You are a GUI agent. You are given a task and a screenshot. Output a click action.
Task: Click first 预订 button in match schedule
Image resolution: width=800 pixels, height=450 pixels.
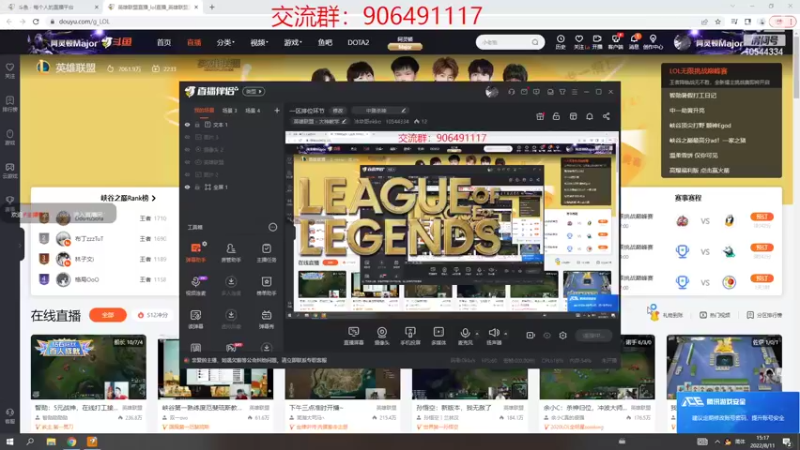tap(762, 217)
